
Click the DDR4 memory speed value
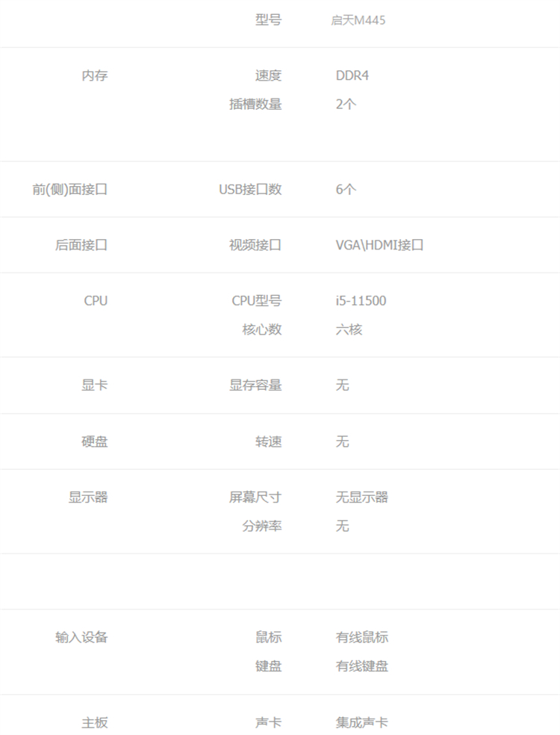click(352, 75)
